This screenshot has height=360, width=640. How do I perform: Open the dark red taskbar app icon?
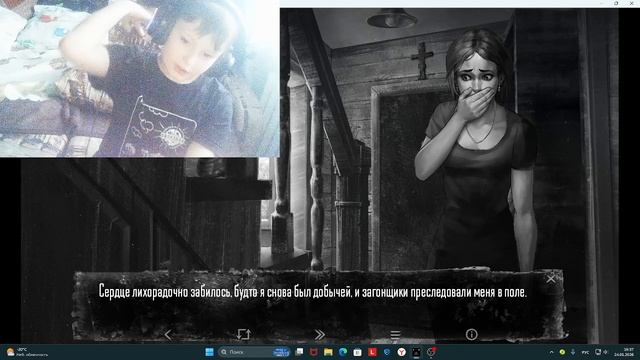313,352
